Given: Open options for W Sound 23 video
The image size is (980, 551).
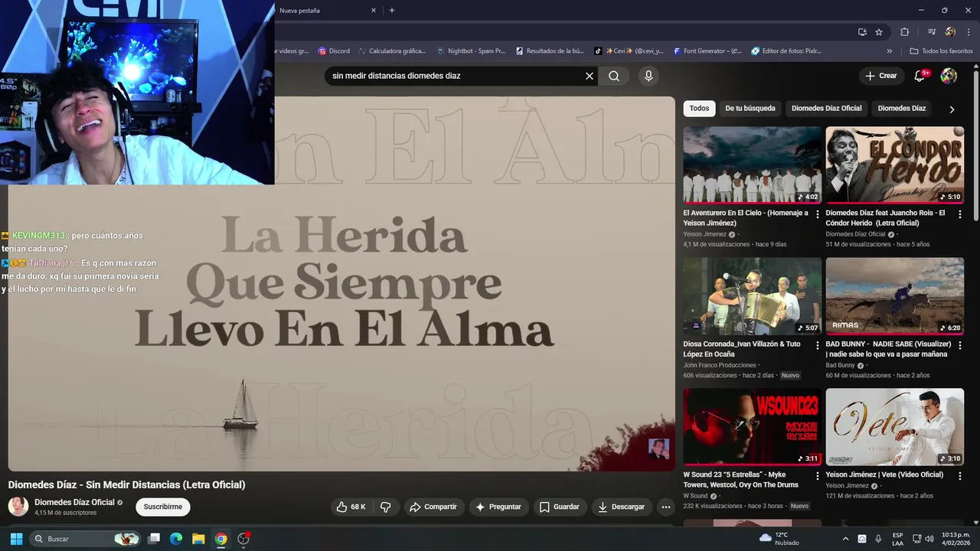Looking at the screenshot, I should coord(818,476).
